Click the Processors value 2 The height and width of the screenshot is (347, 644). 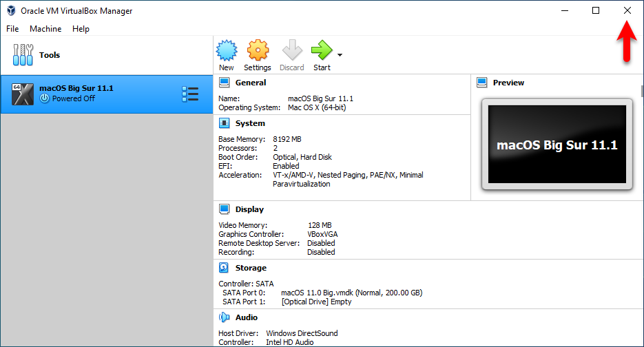click(276, 148)
